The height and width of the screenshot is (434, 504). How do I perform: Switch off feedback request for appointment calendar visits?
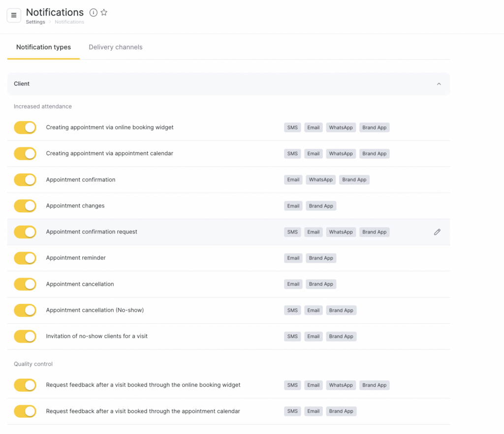click(25, 411)
